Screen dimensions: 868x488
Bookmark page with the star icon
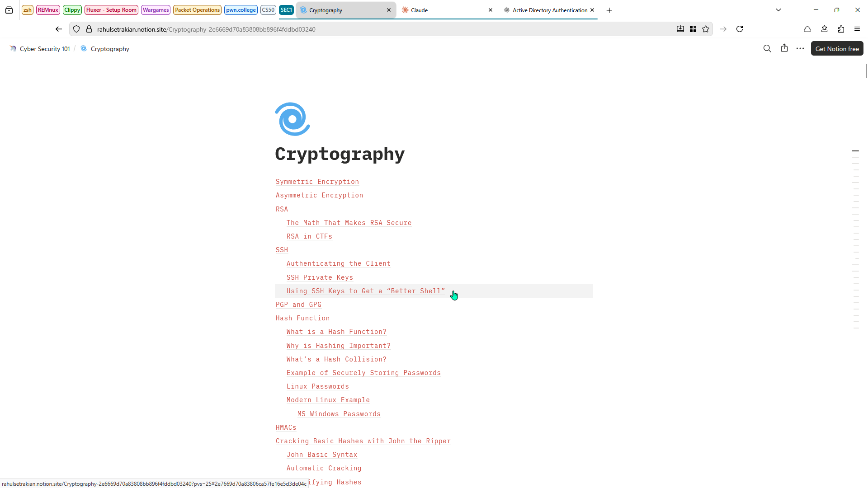706,29
